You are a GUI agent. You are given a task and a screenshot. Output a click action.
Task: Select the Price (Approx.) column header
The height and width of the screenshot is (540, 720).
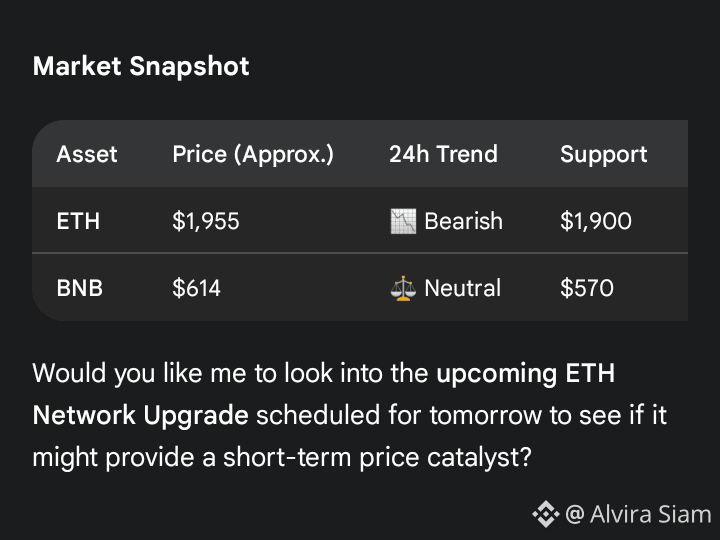pos(253,154)
